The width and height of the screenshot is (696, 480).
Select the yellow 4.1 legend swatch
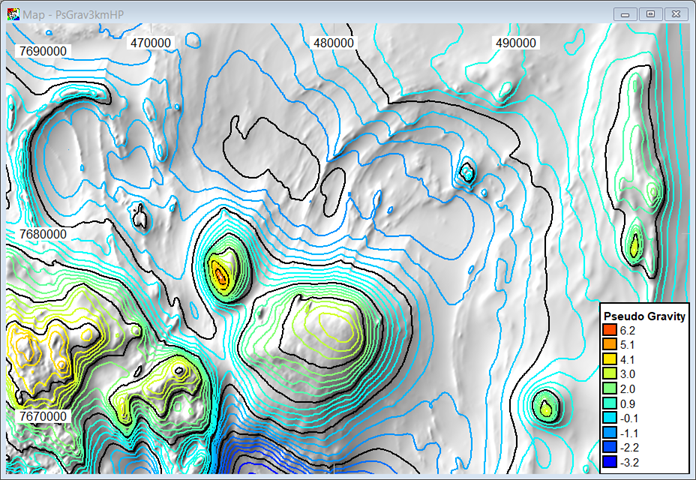(610, 360)
